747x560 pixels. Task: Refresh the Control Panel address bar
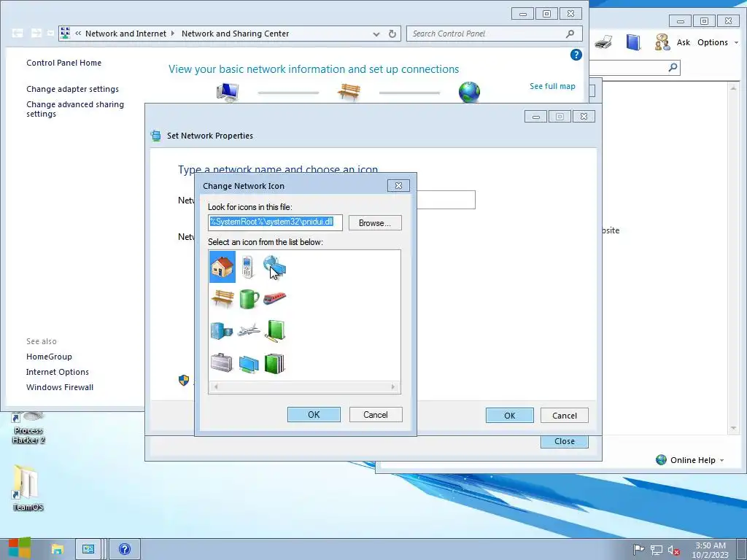pyautogui.click(x=392, y=34)
